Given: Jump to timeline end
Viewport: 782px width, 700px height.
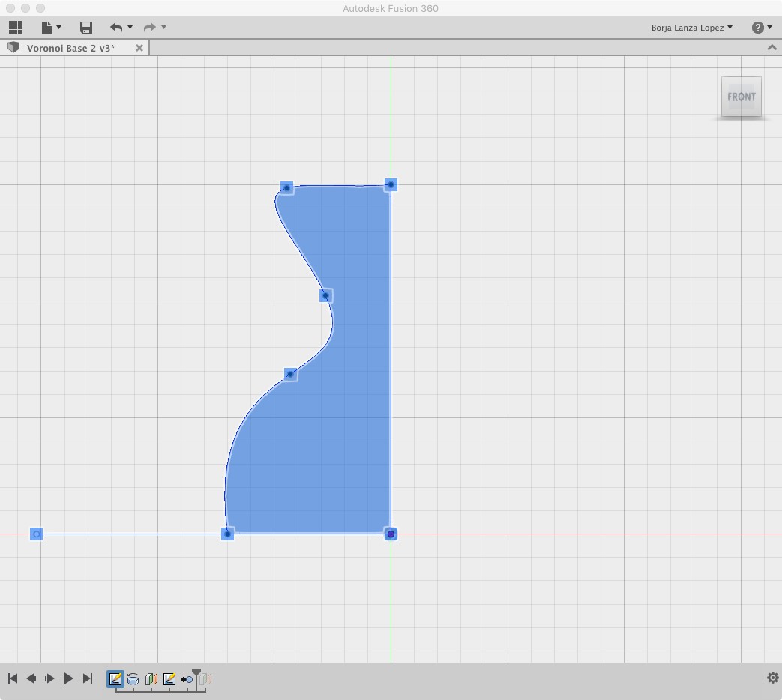Looking at the screenshot, I should pyautogui.click(x=88, y=678).
